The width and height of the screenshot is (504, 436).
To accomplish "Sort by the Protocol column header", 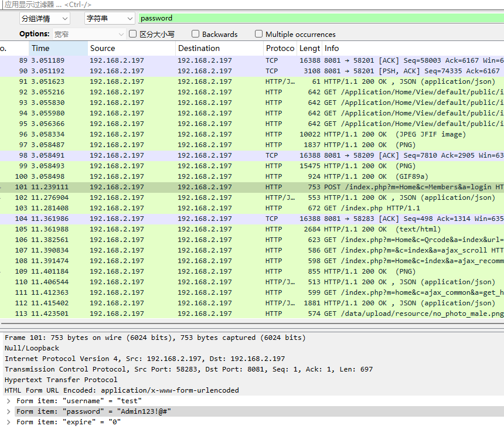I will (x=280, y=48).
